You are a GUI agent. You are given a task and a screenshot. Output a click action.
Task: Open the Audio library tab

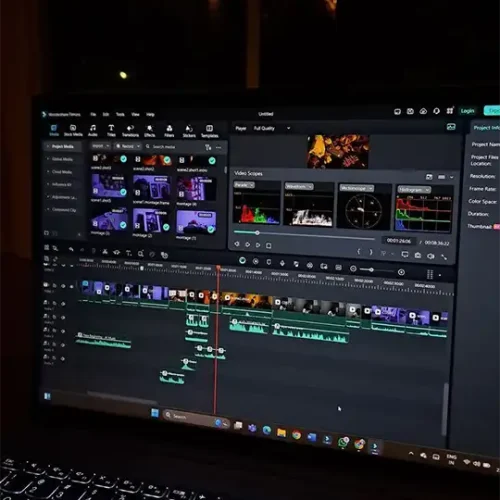(x=93, y=130)
